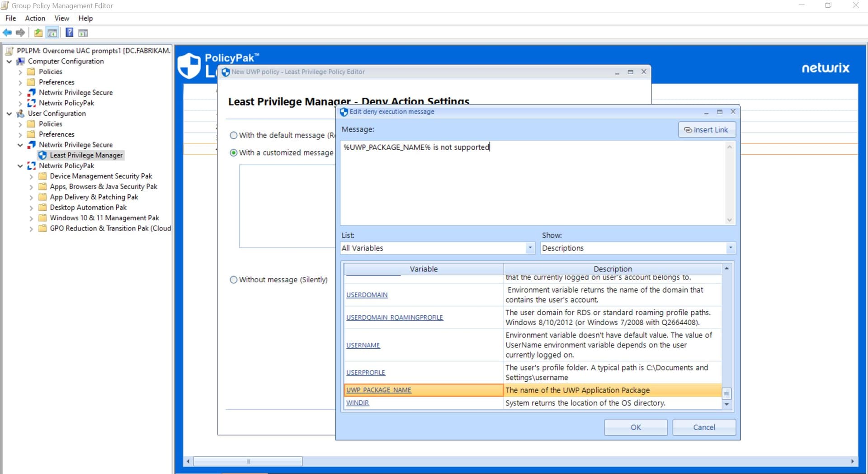The width and height of the screenshot is (868, 474).
Task: Toggle the Show/Hide Console Tree icon
Action: [52, 33]
